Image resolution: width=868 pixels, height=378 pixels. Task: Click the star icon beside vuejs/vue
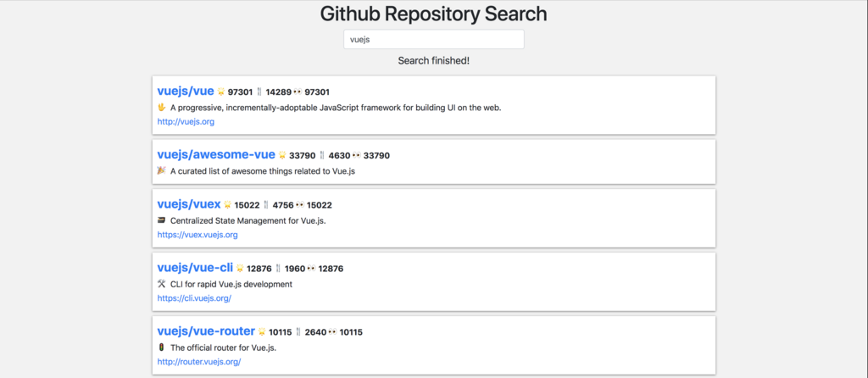tap(221, 92)
